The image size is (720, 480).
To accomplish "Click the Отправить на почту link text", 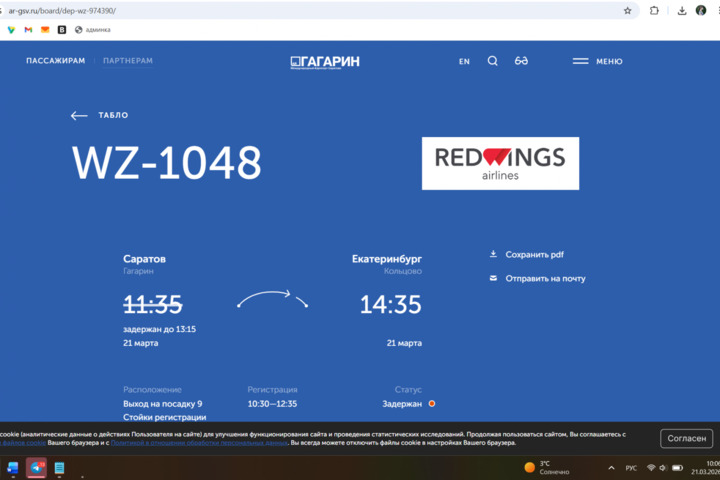I will [545, 279].
